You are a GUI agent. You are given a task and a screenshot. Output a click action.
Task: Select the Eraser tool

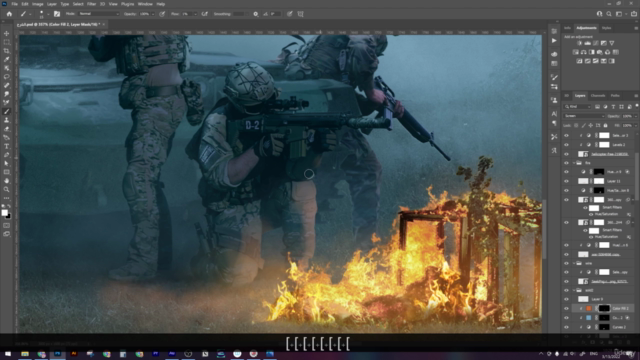click(7, 129)
